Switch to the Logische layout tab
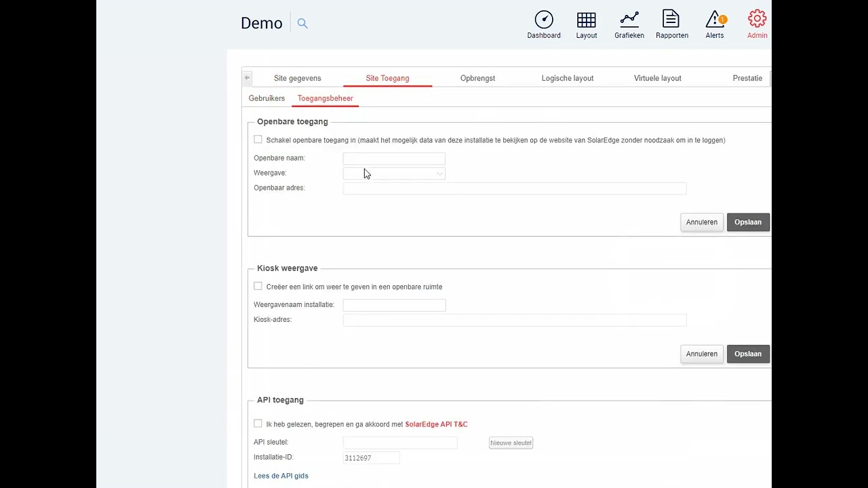 coord(568,78)
